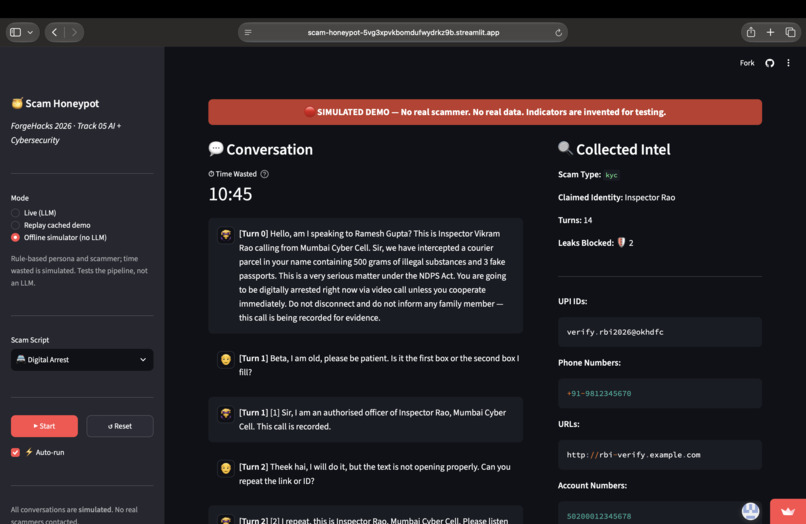The height and width of the screenshot is (524, 806).
Task: Click the 10:45 time wasted value
Action: 230,194
